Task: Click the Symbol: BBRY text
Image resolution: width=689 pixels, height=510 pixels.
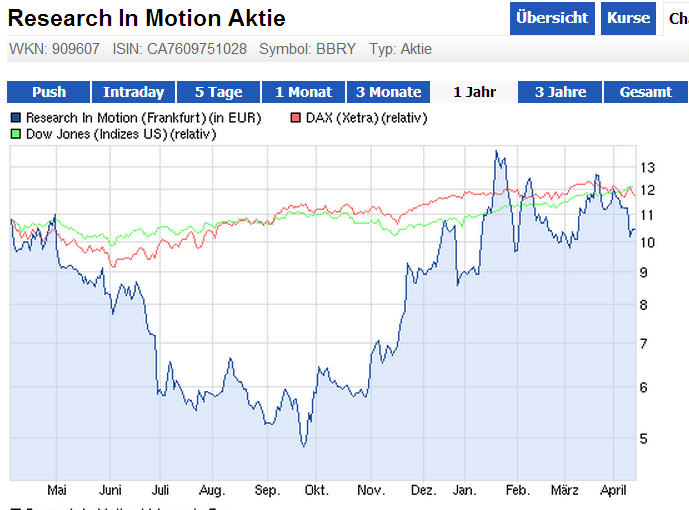Action: (308, 49)
